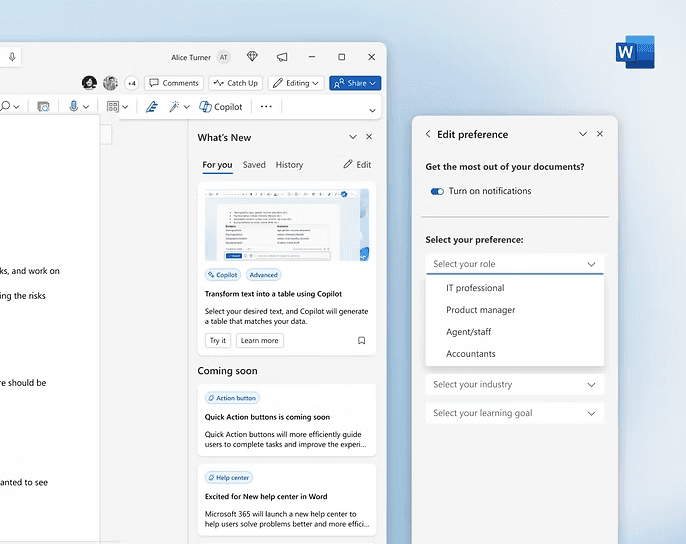Click the Catch Up button
The width and height of the screenshot is (686, 544).
[x=235, y=83]
